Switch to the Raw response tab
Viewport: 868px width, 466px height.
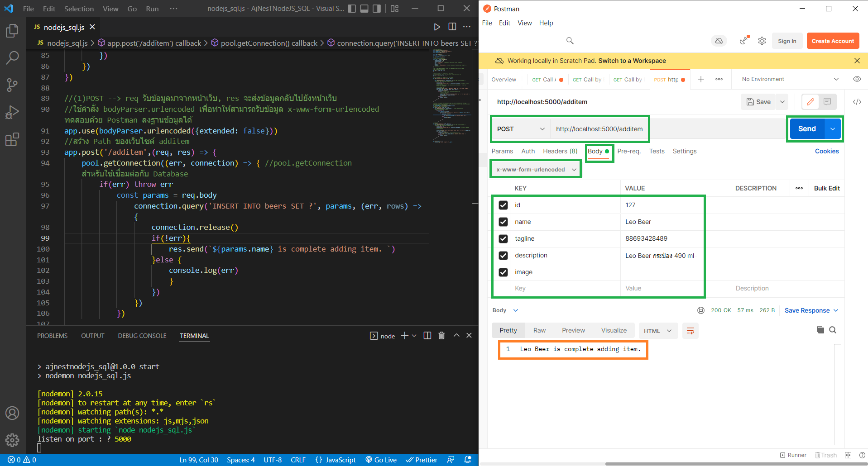click(539, 330)
